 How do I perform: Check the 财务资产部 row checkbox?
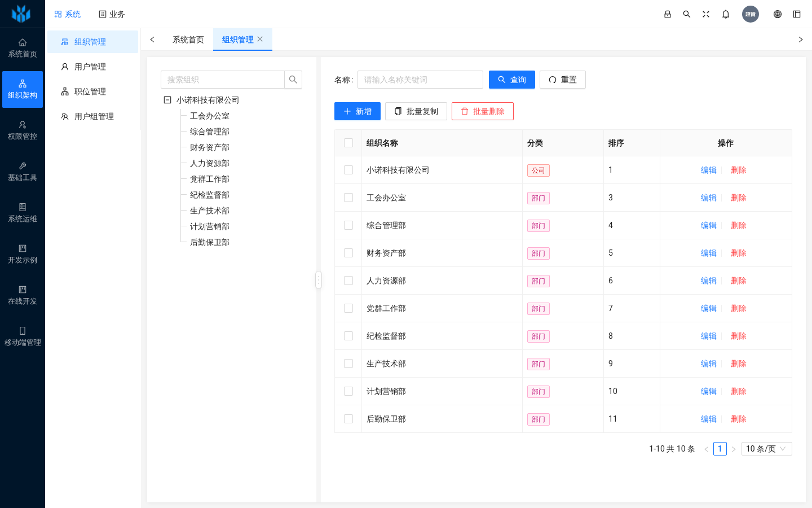click(348, 253)
